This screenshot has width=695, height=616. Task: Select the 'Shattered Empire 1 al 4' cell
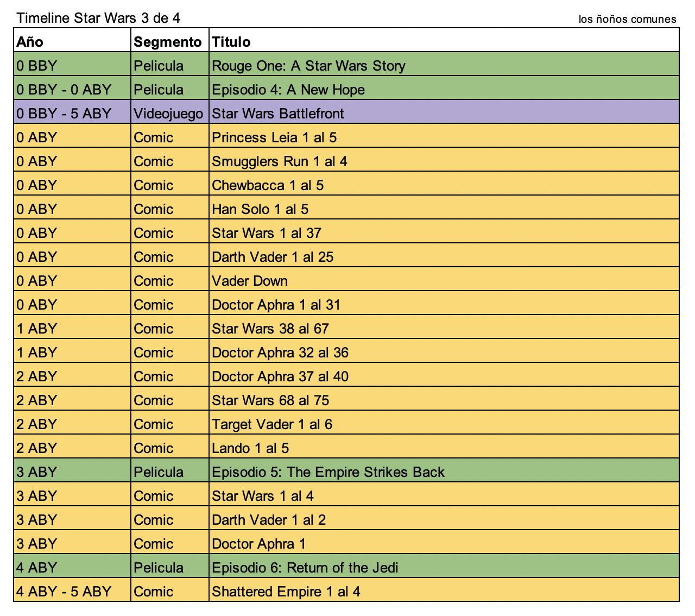(x=286, y=592)
